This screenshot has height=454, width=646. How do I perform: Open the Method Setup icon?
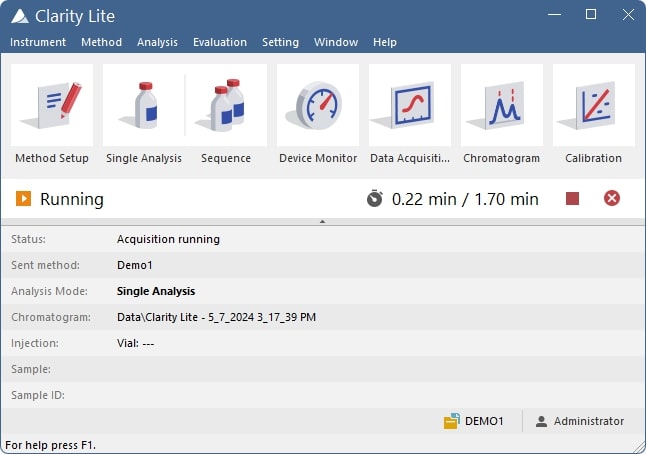(52, 105)
